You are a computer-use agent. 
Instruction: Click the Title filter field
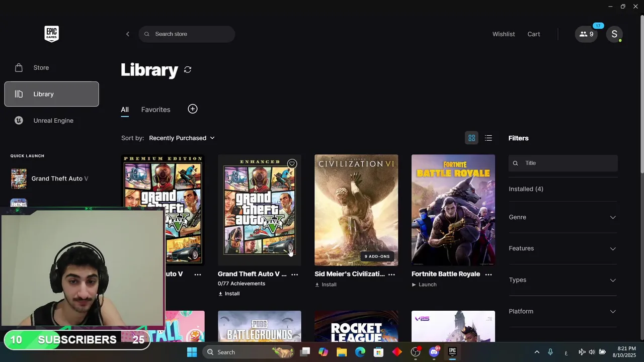(563, 163)
